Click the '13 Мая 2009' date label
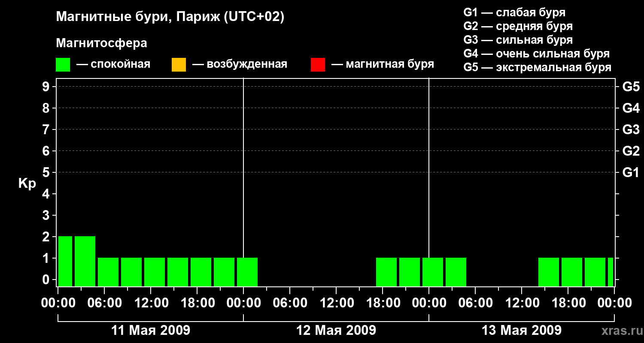 tap(522, 331)
